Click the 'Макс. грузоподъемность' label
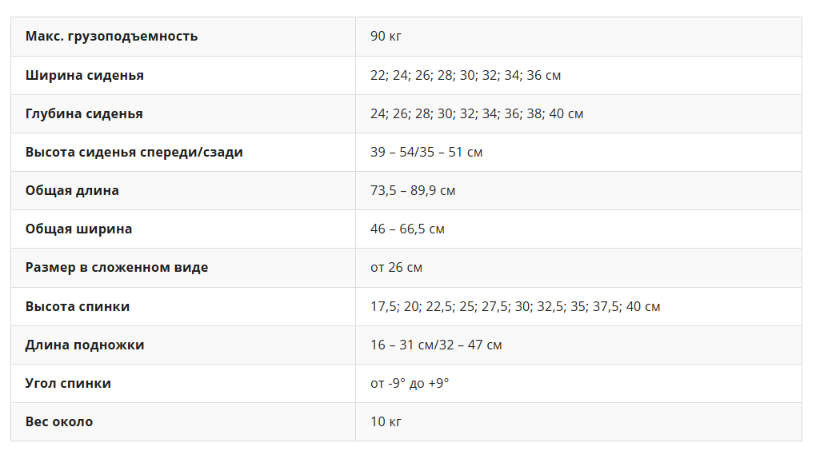Screen dimensions: 816x461 [111, 36]
